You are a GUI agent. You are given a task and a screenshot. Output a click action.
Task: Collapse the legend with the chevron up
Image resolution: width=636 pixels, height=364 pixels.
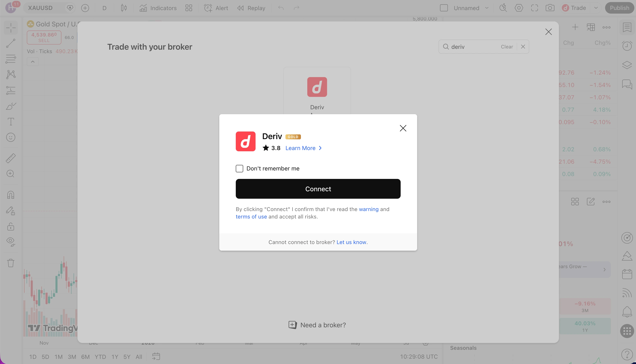point(33,61)
